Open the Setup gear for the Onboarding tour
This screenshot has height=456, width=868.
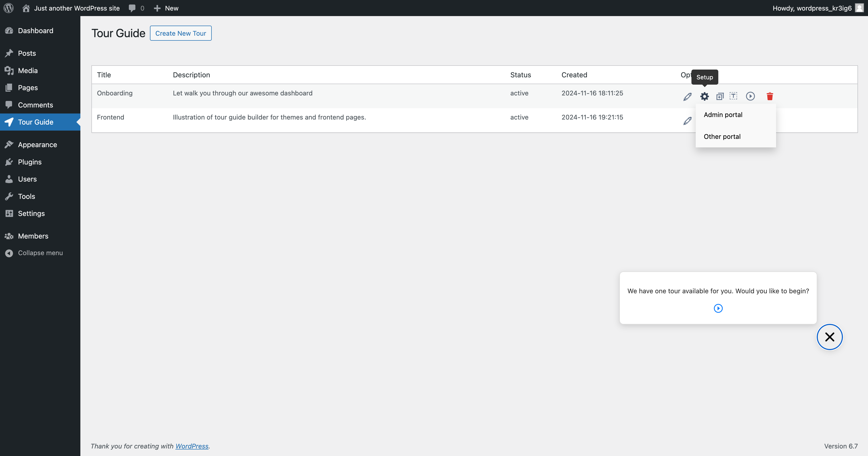click(x=704, y=96)
